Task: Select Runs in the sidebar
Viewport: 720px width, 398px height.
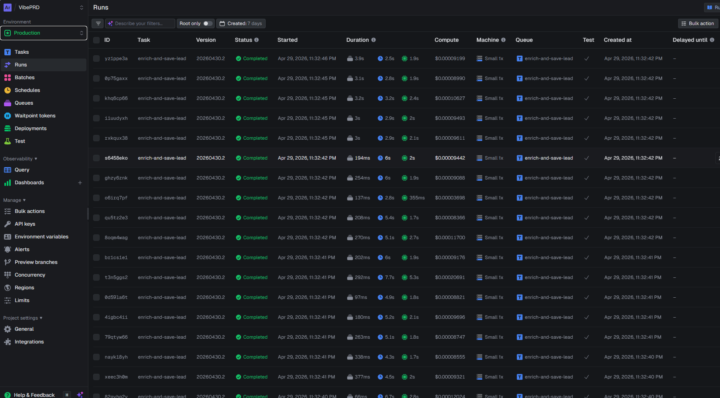Action: tap(43, 65)
